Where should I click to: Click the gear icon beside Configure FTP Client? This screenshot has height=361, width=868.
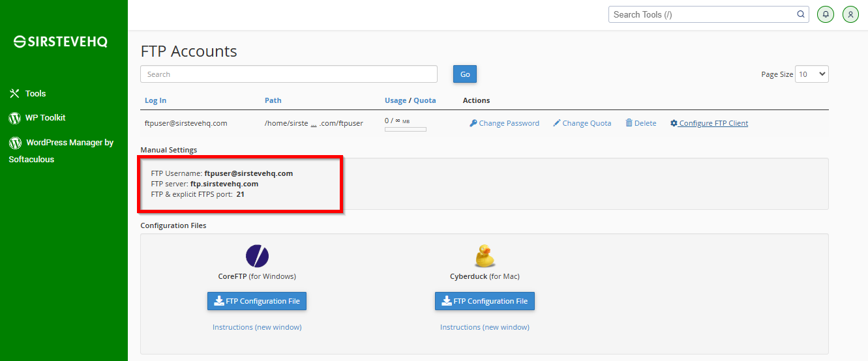click(674, 123)
